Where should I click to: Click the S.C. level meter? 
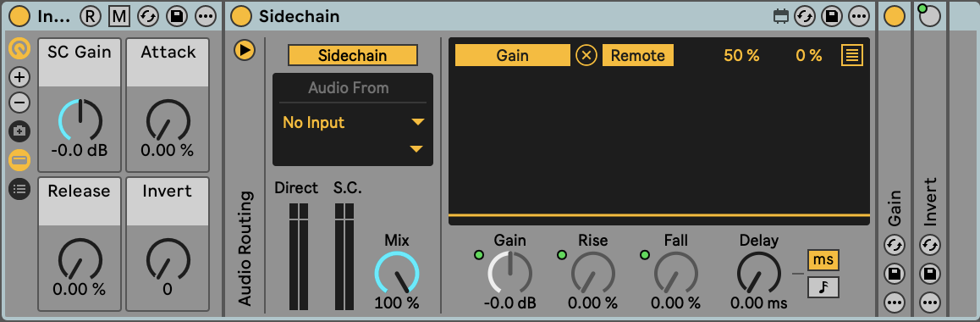coord(344,257)
